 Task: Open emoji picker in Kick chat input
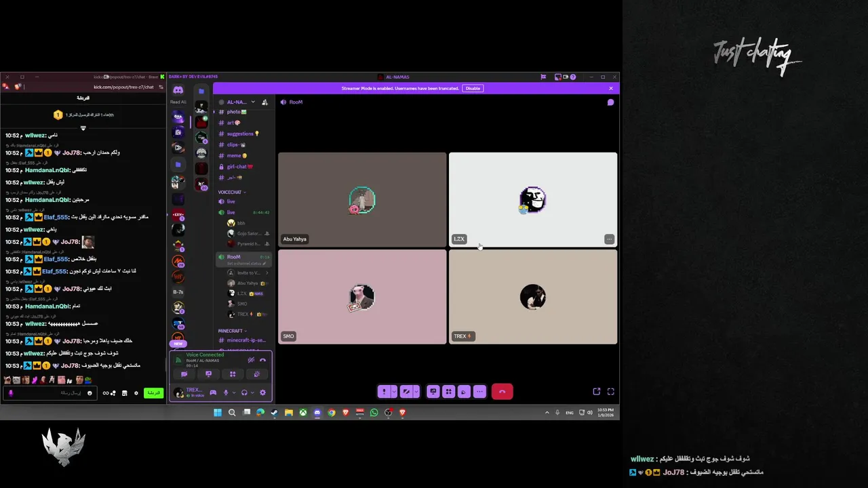tap(90, 393)
